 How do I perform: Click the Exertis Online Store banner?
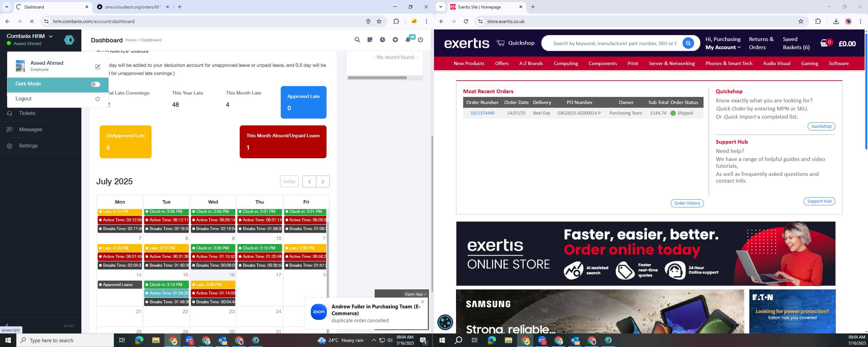point(646,253)
